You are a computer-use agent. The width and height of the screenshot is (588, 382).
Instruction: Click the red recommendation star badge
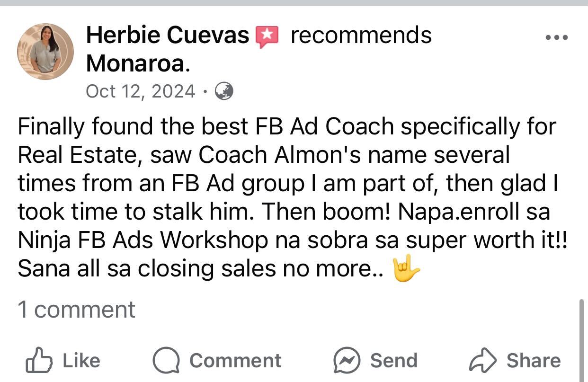pos(267,37)
